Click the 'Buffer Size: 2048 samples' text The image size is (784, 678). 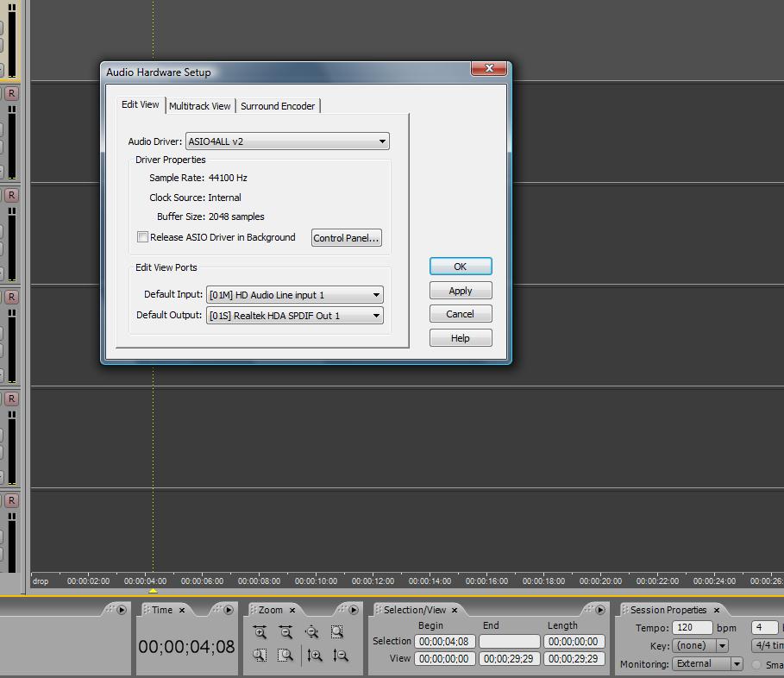point(210,217)
